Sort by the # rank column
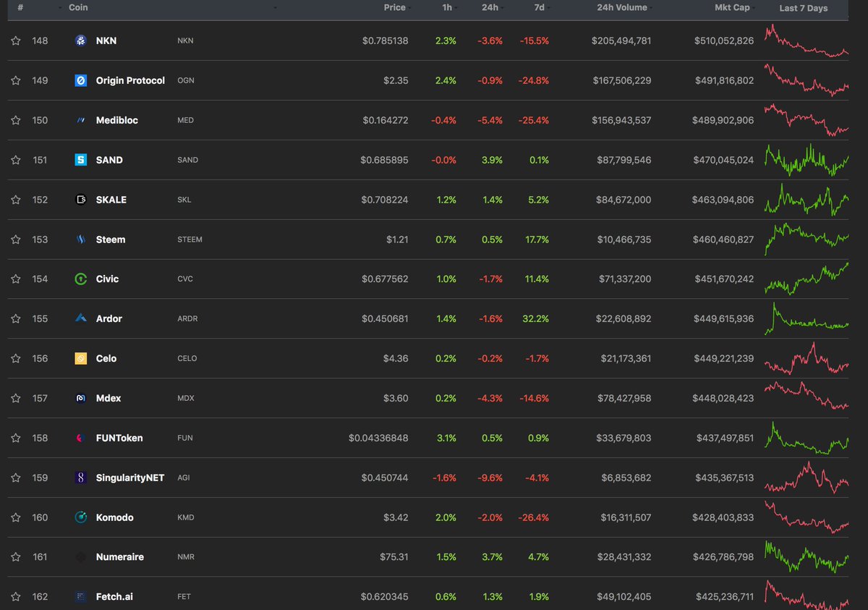Viewport: 868px width, 610px height. [21, 8]
